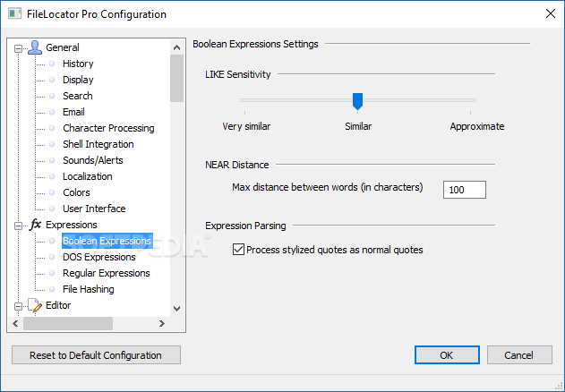Select the Editor category label
565x392 pixels.
[58, 305]
